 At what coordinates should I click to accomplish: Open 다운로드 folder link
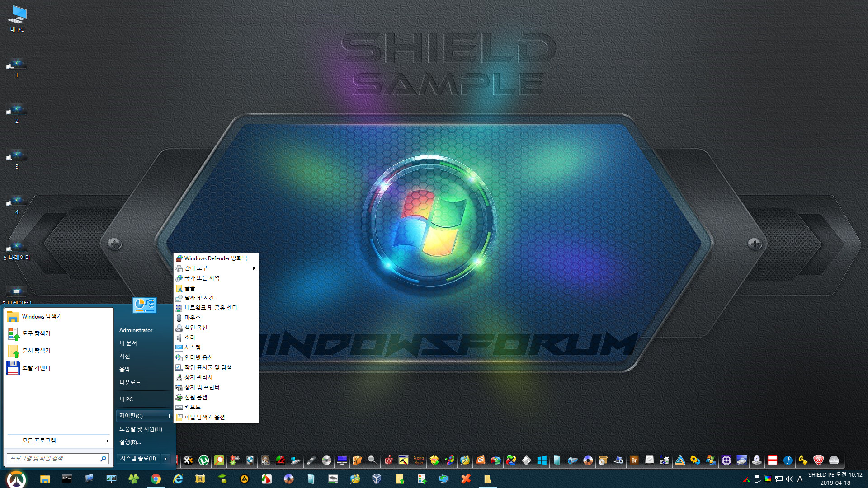(145, 382)
